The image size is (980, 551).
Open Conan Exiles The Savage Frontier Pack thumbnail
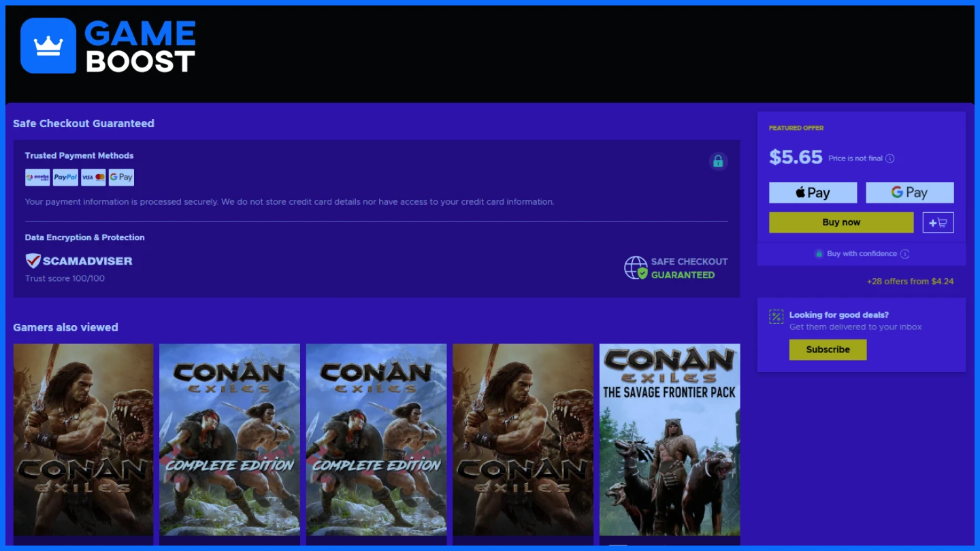[x=670, y=439]
